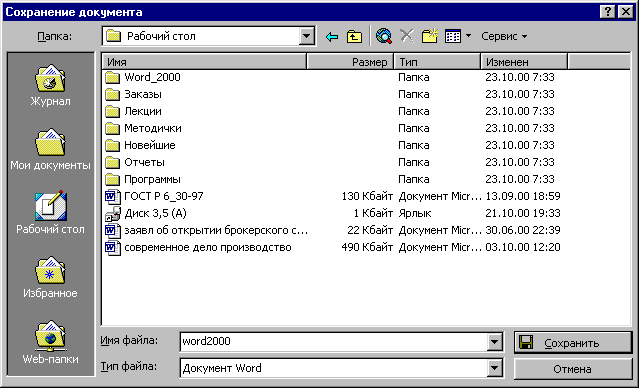This screenshot has height=388, width=639.
Task: Click the Views icon button
Action: 453,36
